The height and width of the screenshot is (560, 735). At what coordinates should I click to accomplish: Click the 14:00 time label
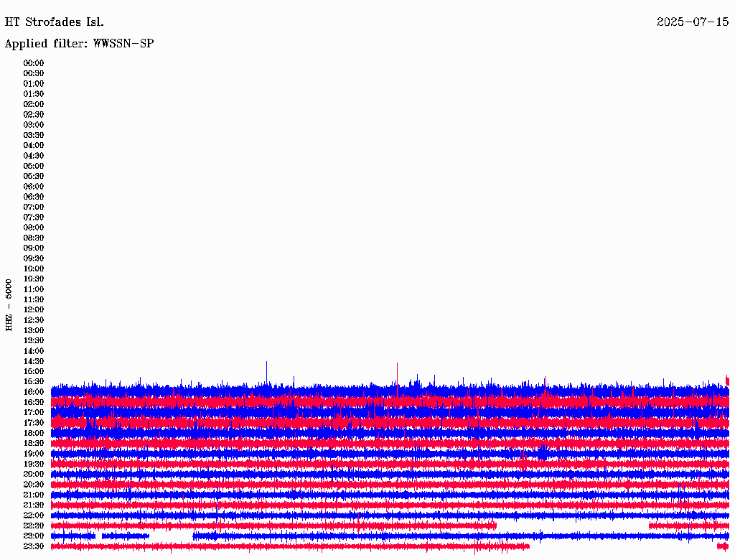pyautogui.click(x=34, y=351)
